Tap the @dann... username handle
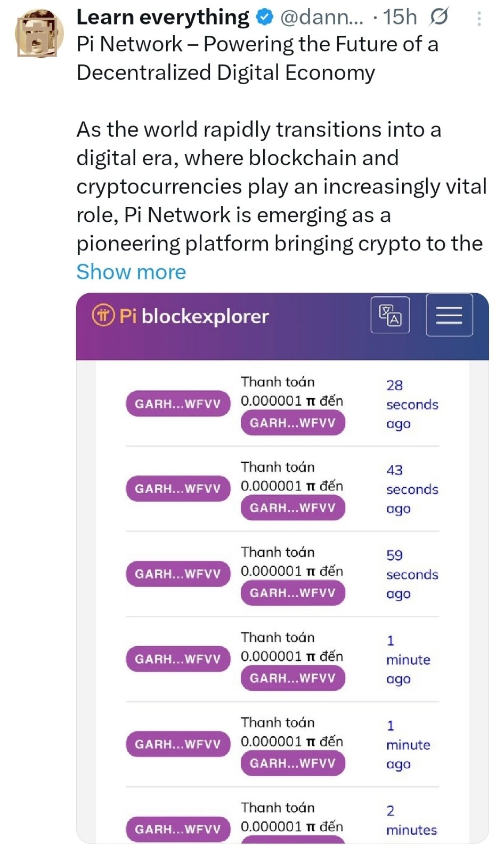Image resolution: width=504 pixels, height=853 pixels. point(321,18)
